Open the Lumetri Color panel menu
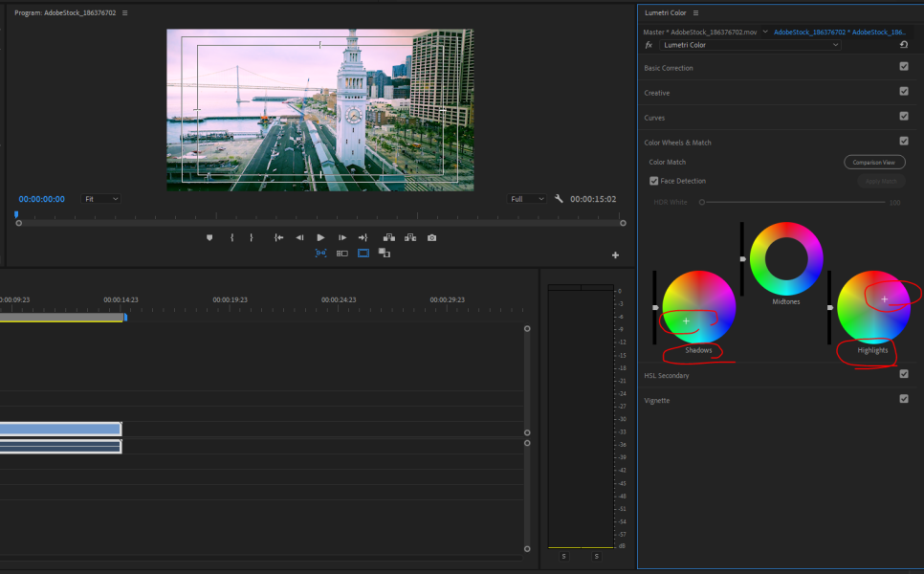The width and height of the screenshot is (924, 574). (696, 13)
